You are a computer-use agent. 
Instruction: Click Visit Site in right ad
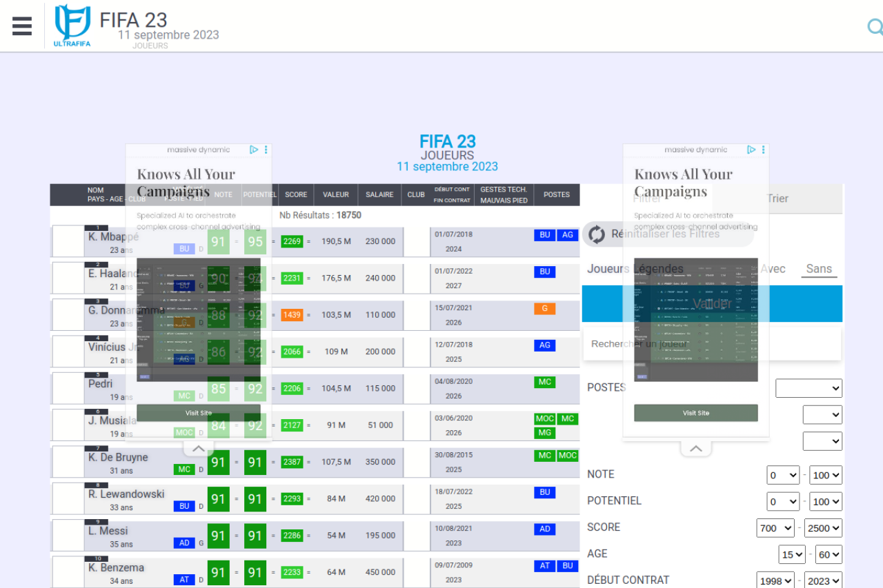point(695,413)
